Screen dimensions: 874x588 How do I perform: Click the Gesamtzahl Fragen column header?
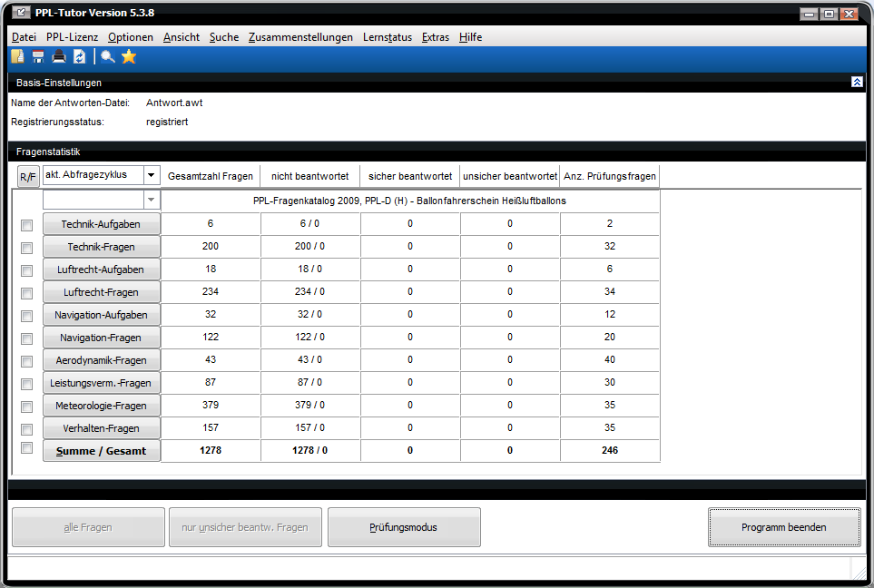pos(211,176)
